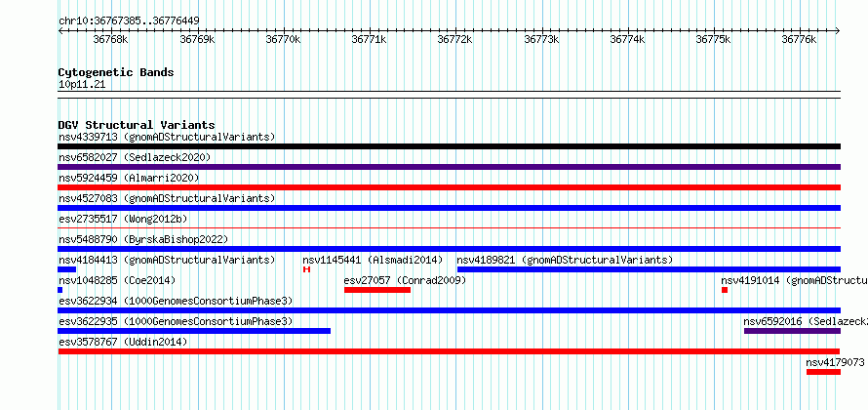868x410 pixels.
Task: Click the small red nsv4191014 square
Action: (725, 290)
